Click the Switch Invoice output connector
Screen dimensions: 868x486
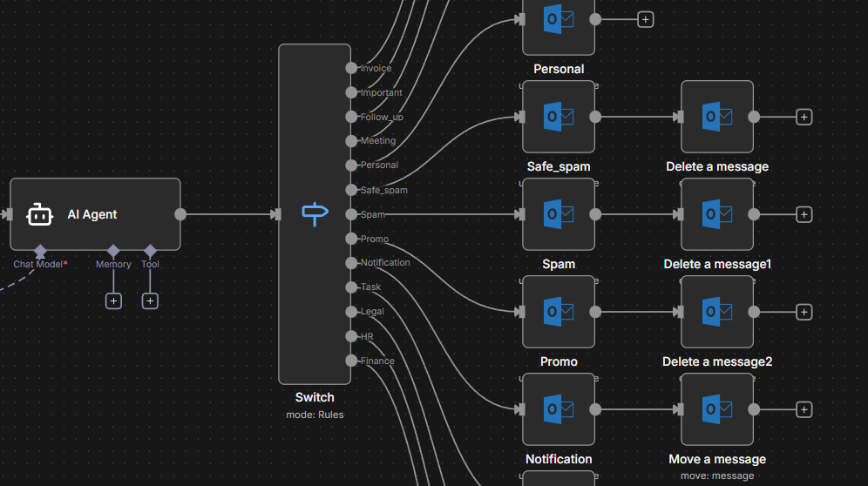click(351, 68)
